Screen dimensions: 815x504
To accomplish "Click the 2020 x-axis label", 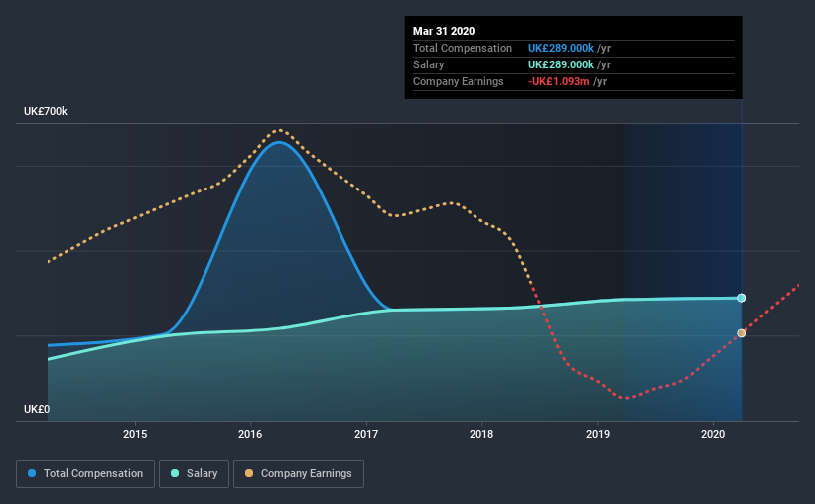I will (x=713, y=434).
